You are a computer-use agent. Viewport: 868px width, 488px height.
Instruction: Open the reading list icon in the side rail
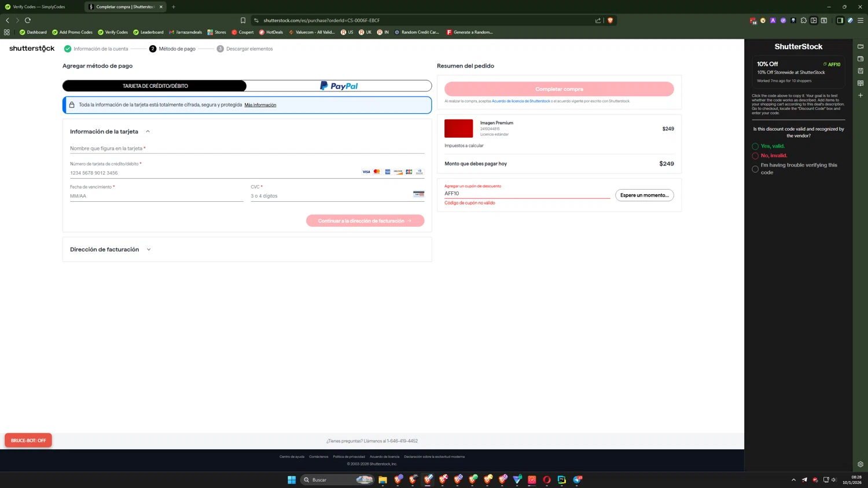click(x=860, y=83)
